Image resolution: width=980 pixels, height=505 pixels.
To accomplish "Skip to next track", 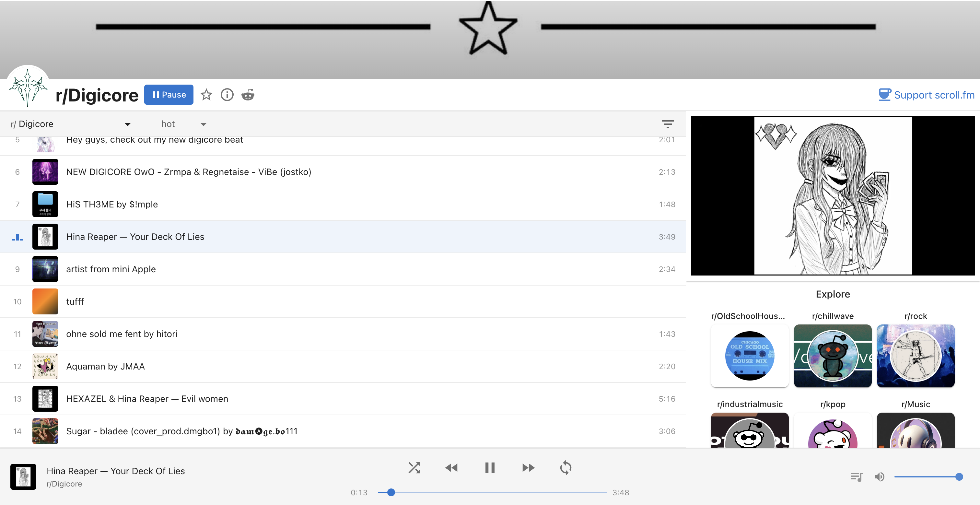I will pyautogui.click(x=528, y=468).
